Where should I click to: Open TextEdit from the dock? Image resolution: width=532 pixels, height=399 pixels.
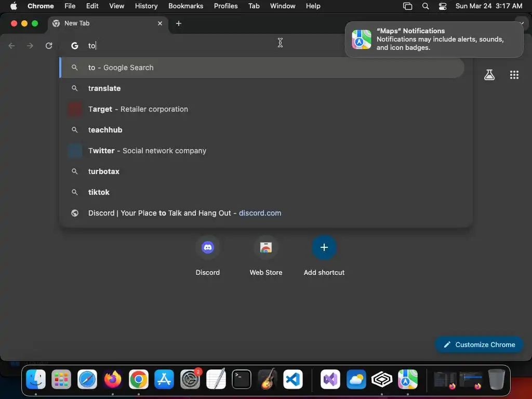[x=216, y=379]
